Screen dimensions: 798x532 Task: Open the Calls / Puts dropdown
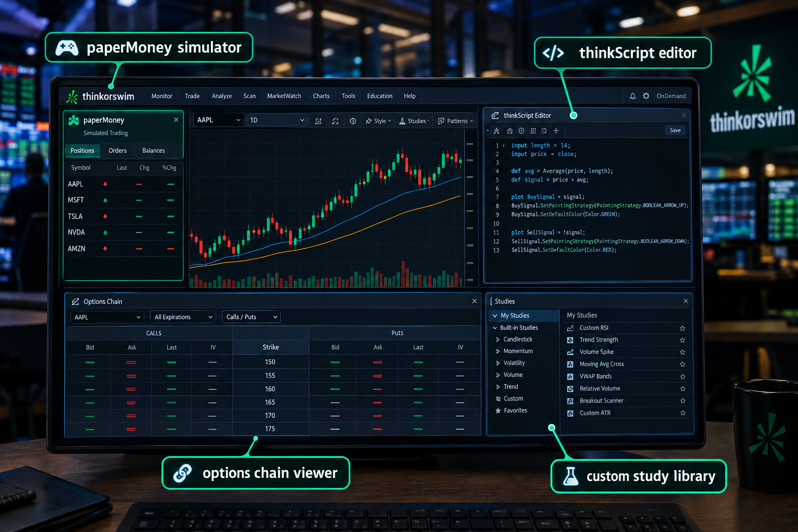pos(251,317)
